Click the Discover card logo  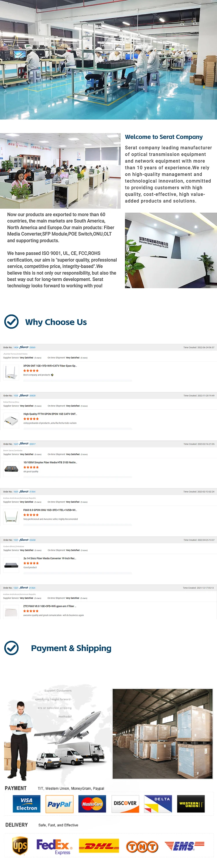(x=125, y=804)
